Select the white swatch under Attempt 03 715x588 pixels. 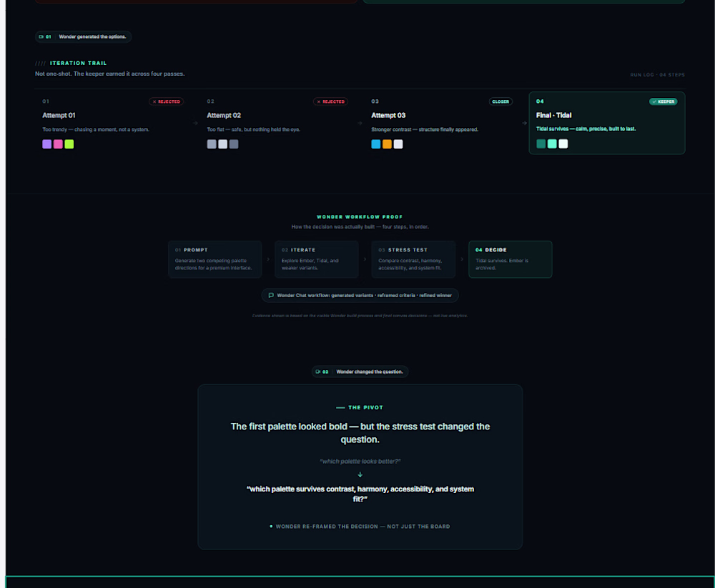[x=398, y=144]
